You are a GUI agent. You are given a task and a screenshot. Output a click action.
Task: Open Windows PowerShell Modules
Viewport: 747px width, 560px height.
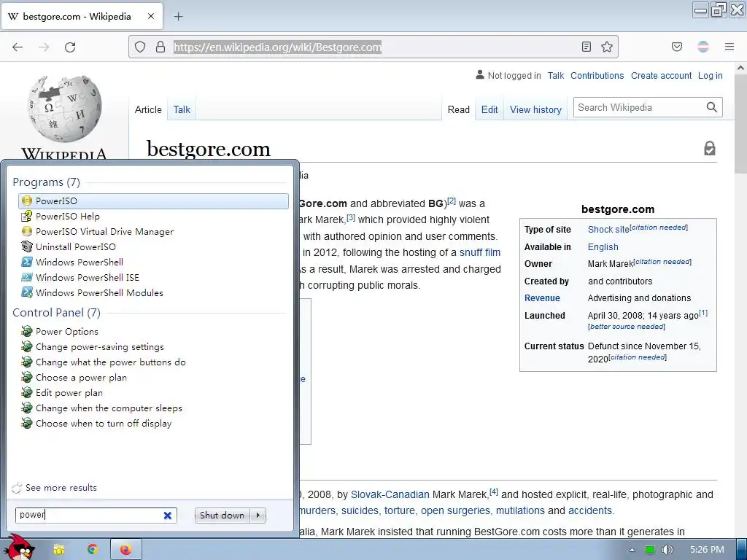pos(153,292)
